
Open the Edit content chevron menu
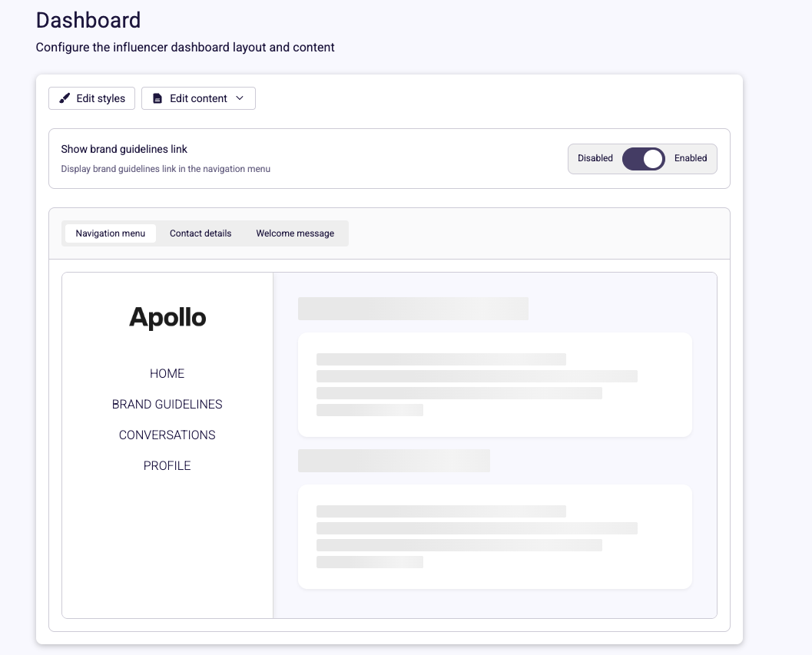pos(240,98)
